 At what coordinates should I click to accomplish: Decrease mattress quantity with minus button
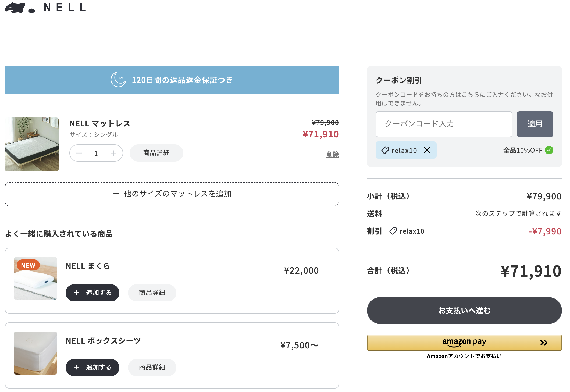tap(79, 153)
